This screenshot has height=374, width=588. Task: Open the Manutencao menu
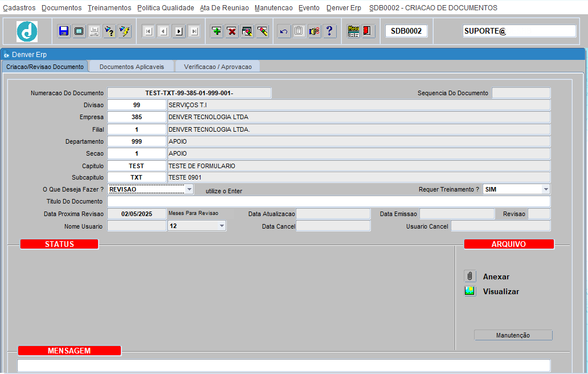tap(273, 8)
